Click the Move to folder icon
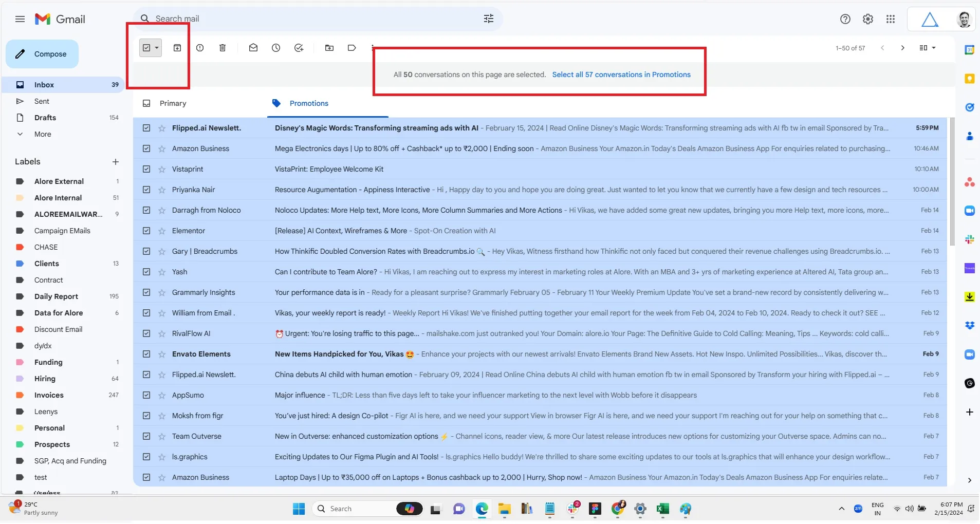Viewport: 980px width, 524px height. pos(329,48)
